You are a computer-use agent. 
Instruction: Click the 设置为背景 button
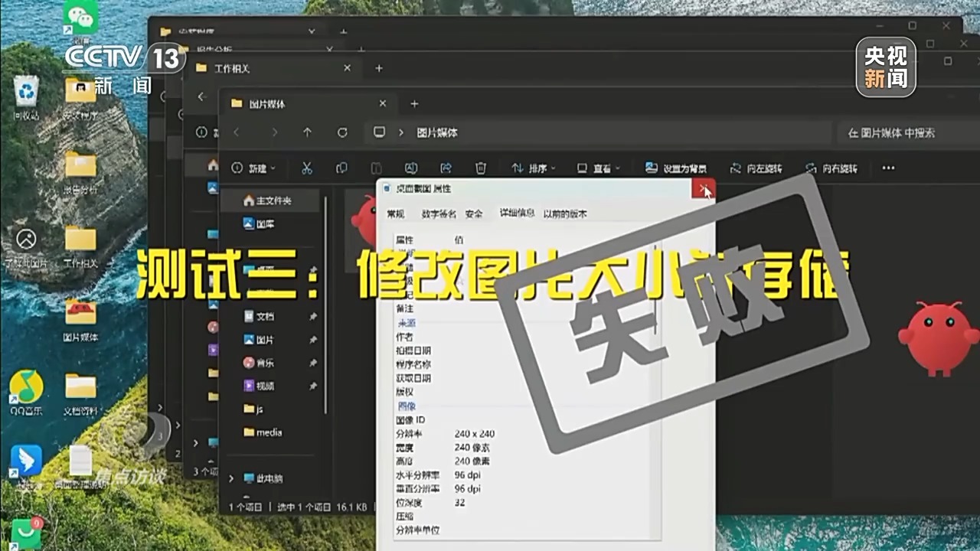(675, 168)
